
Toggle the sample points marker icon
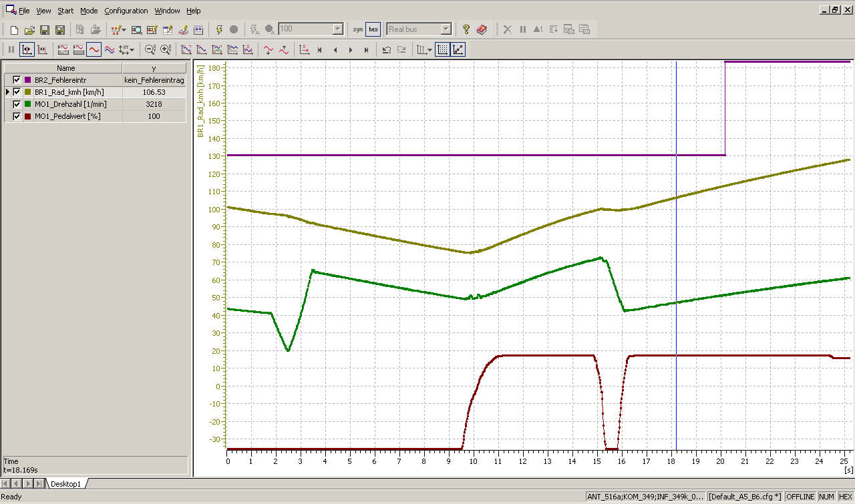pyautogui.click(x=458, y=49)
